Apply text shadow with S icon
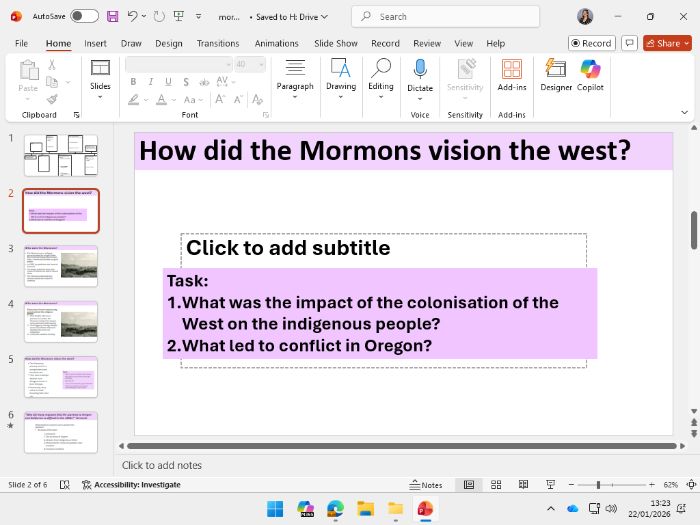This screenshot has height=525, width=700. pos(186,82)
